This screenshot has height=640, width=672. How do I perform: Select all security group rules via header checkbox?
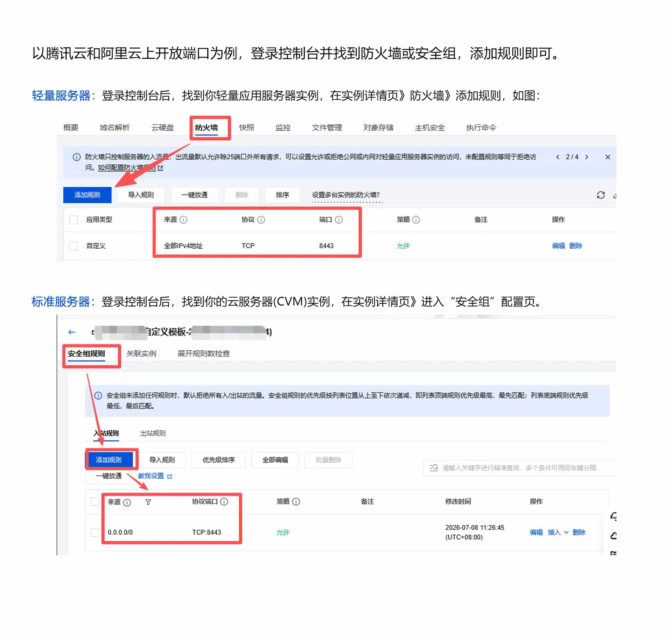pyautogui.click(x=95, y=501)
